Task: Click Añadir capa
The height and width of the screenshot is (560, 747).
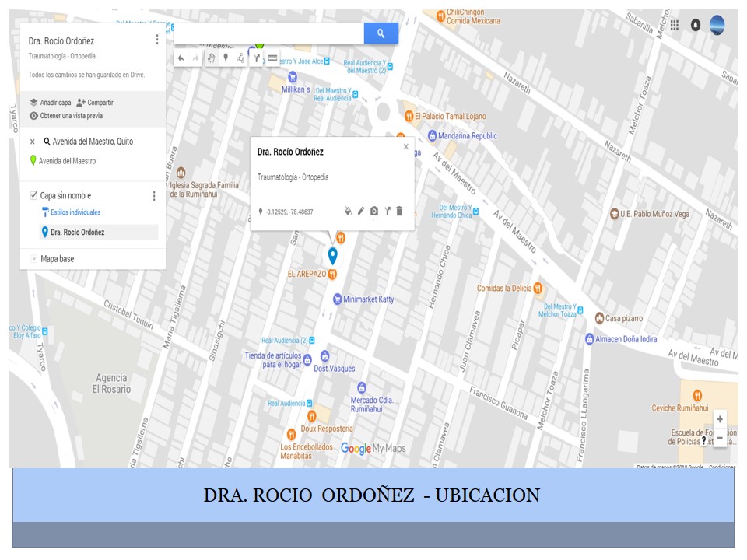Action: click(x=51, y=103)
